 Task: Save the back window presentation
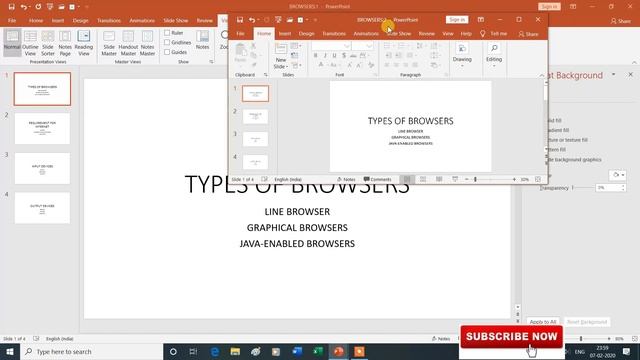[x=11, y=7]
